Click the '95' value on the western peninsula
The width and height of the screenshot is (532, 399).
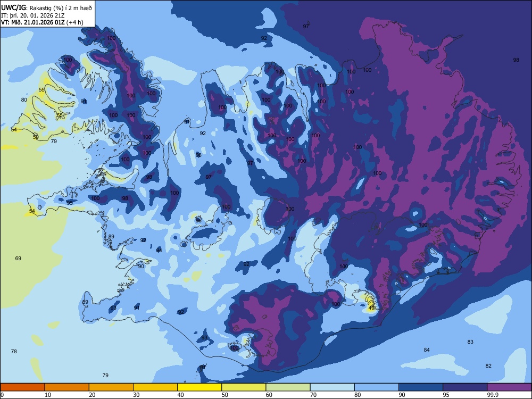tap(70, 203)
